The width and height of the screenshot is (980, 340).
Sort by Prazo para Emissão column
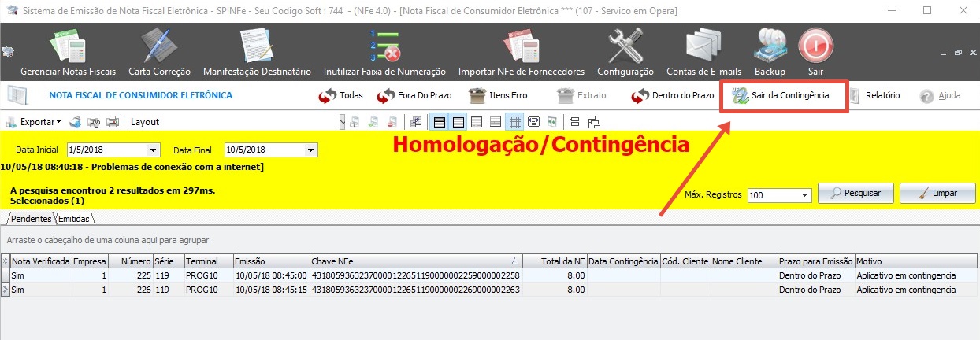[x=815, y=261]
